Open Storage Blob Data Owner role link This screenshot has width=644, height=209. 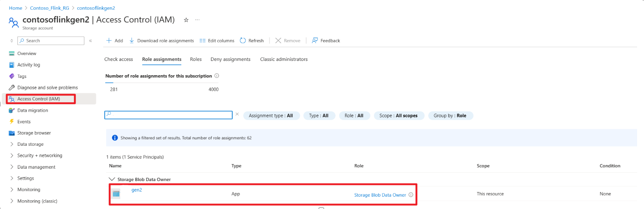(x=380, y=195)
